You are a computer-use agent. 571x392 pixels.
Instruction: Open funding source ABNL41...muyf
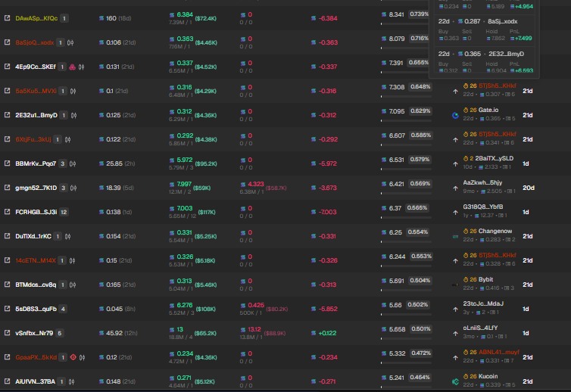[499, 352]
